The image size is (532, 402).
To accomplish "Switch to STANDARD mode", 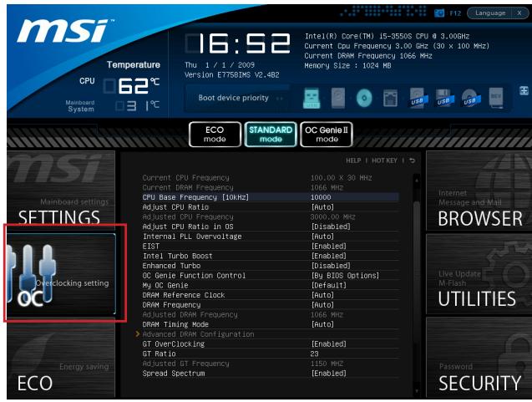I will [x=271, y=135].
